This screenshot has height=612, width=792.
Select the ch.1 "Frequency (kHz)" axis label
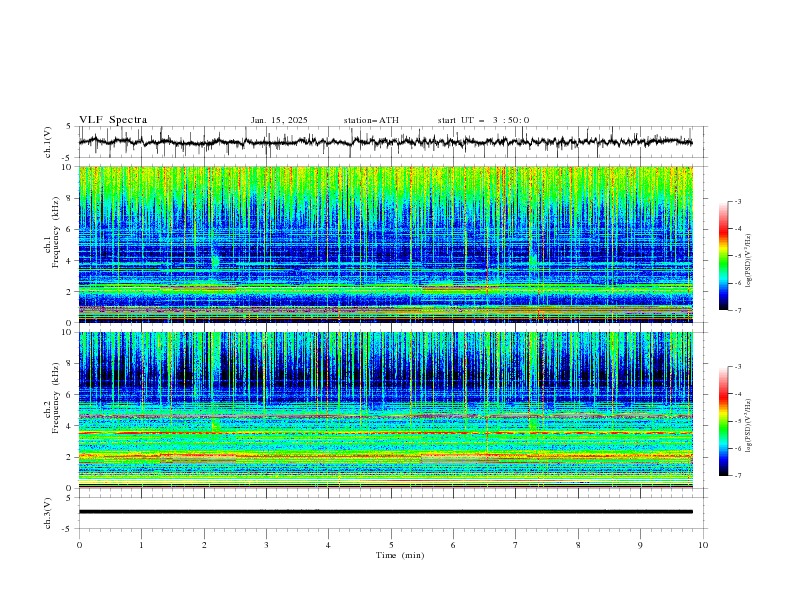pyautogui.click(x=56, y=233)
